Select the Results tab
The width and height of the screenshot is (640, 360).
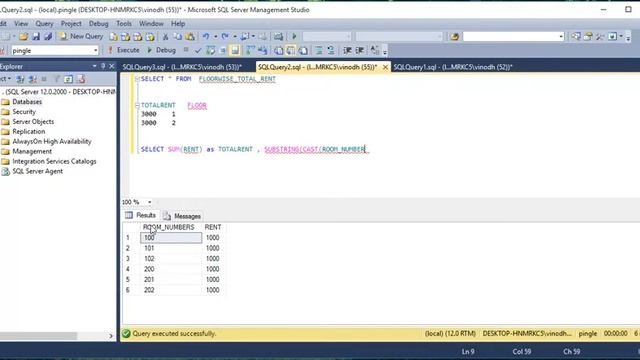point(141,216)
